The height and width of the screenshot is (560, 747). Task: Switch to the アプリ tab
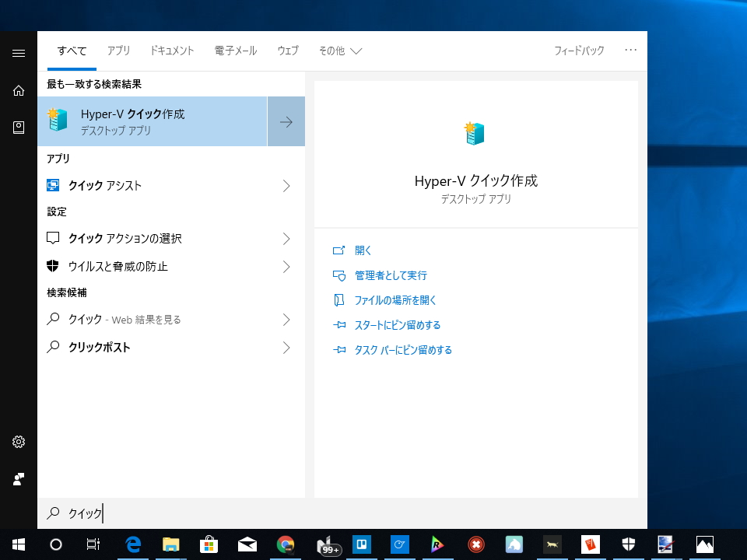(x=118, y=51)
